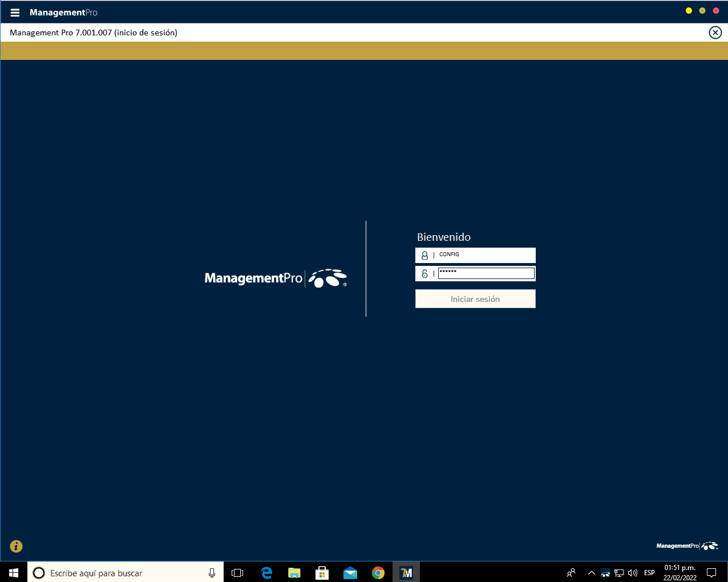Click the ManagementPro logo in center
The width and height of the screenshot is (728, 582).
pos(276,278)
